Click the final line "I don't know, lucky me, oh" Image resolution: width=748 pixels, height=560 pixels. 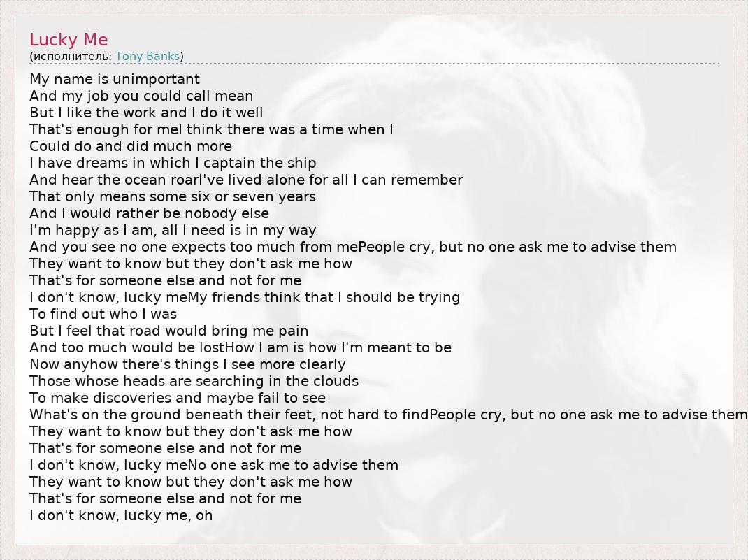[121, 515]
